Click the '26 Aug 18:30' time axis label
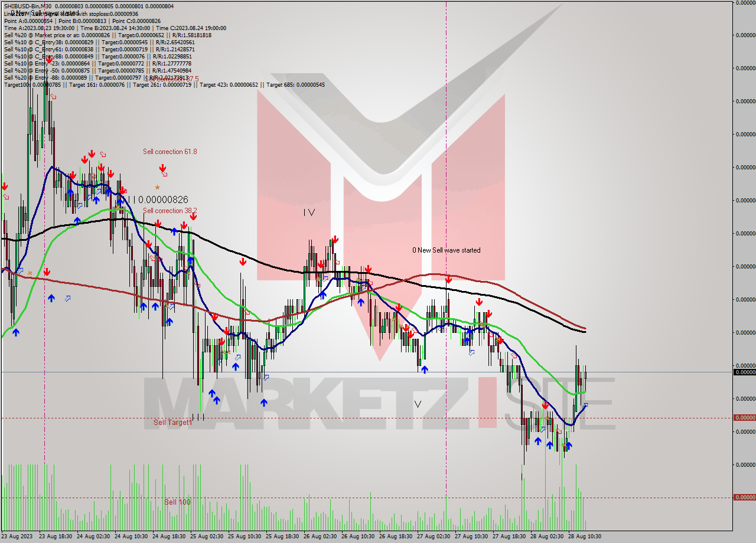756x543 pixels. tap(396, 537)
